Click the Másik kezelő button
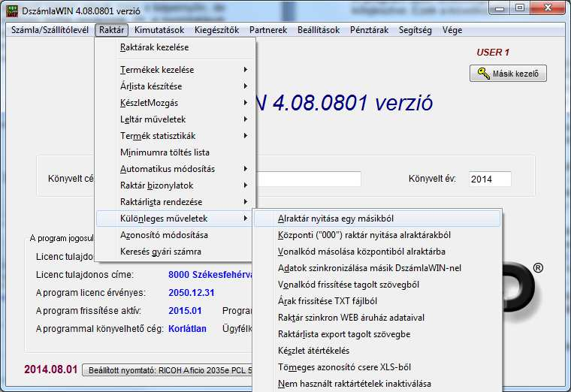Image resolution: width=571 pixels, height=392 pixels. 508,73
